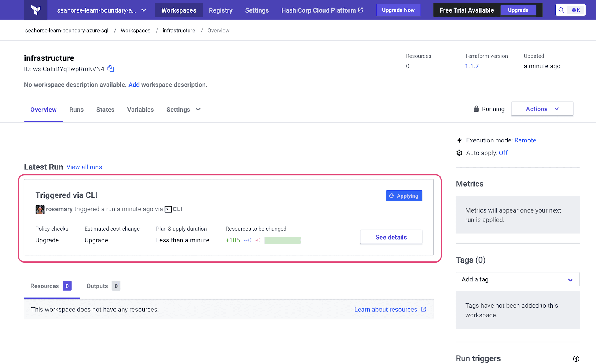Open the organization switcher dropdown
The height and width of the screenshot is (364, 596).
pyautogui.click(x=102, y=10)
